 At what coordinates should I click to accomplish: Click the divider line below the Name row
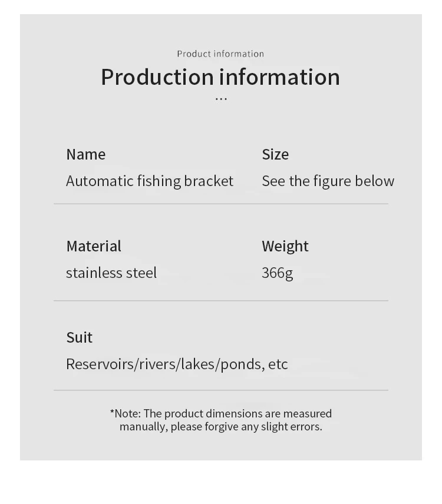221,204
